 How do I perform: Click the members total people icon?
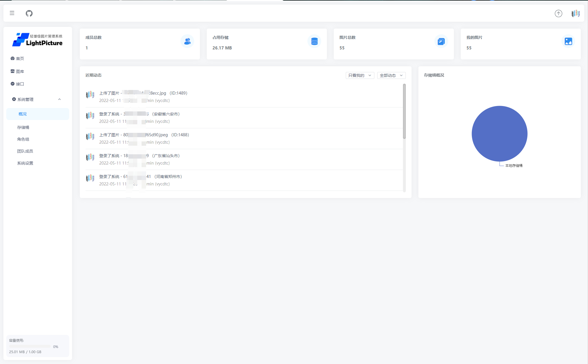point(187,41)
